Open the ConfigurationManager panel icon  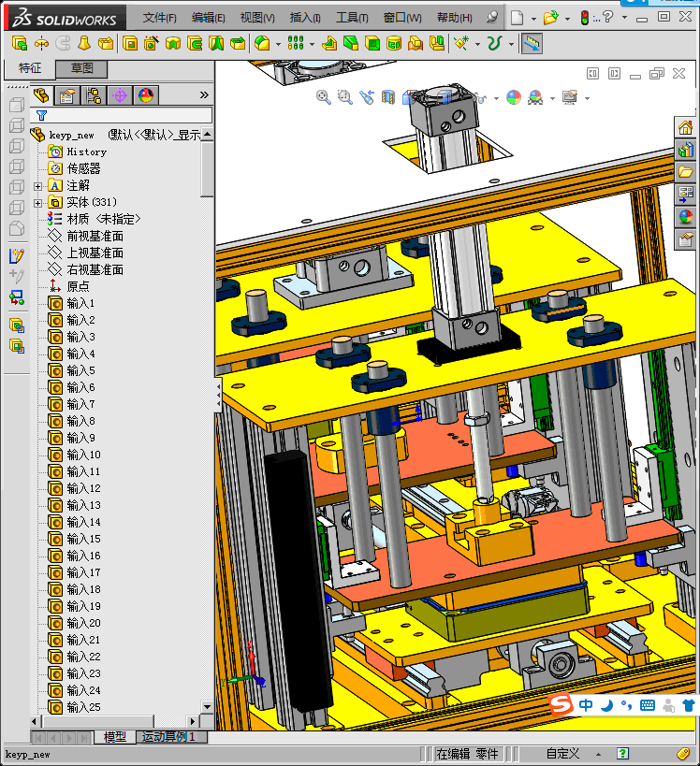pos(94,94)
